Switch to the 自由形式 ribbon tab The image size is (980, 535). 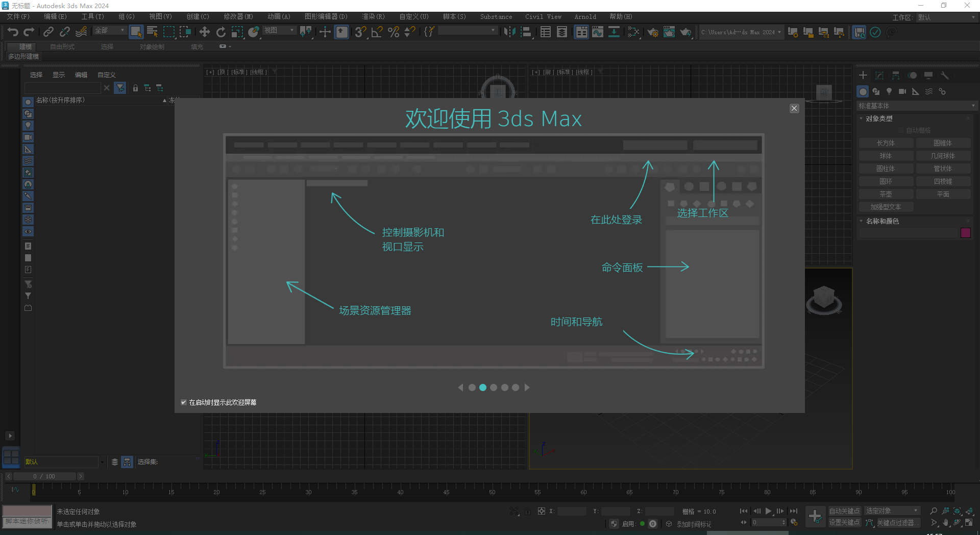click(62, 46)
